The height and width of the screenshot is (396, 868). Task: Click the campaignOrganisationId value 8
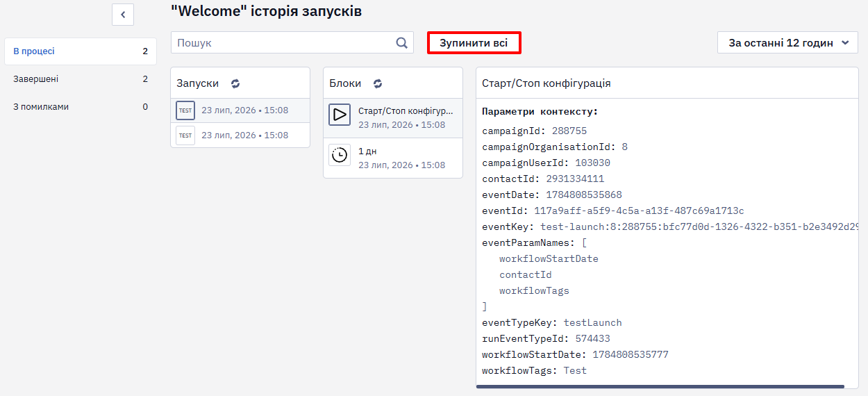625,147
